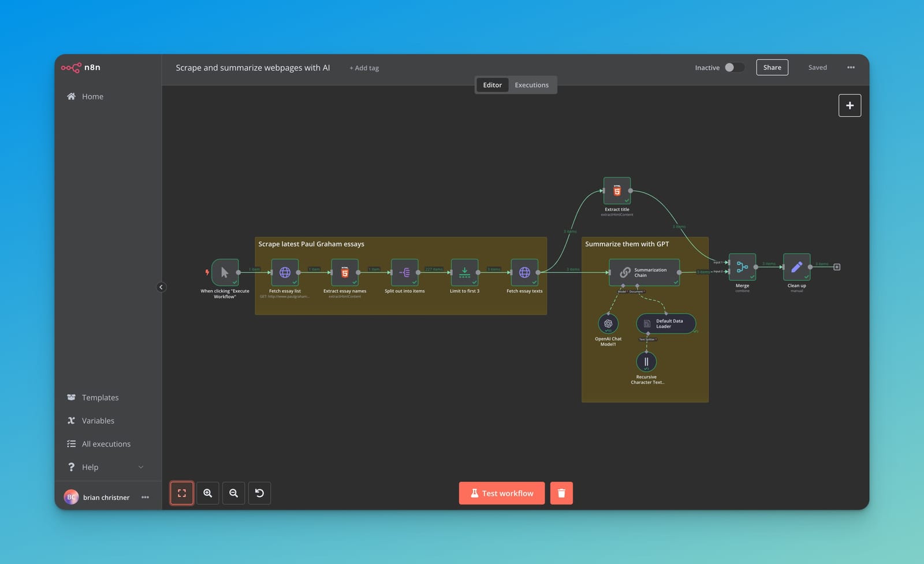
Task: Open the Fetch essay list HTTP node
Action: click(285, 272)
